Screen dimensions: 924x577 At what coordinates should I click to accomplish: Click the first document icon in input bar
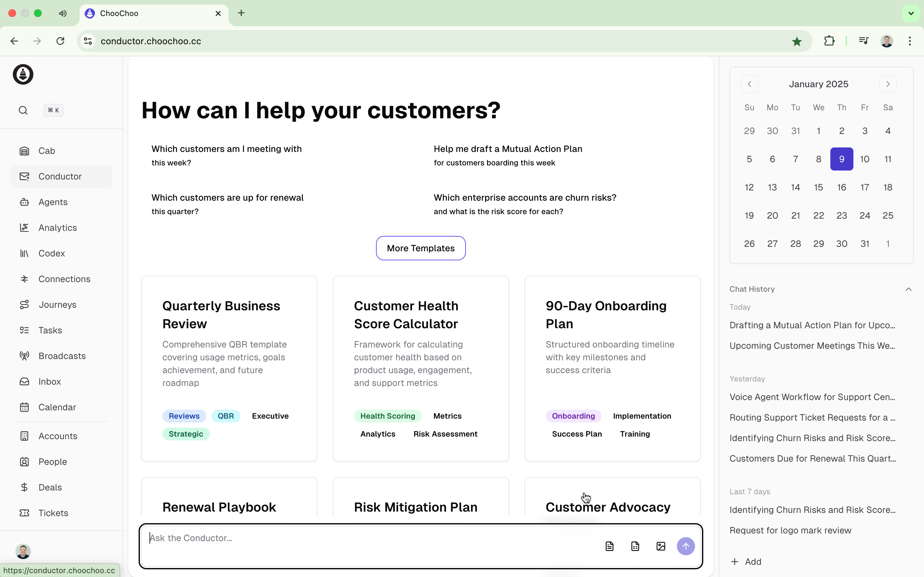[x=609, y=546]
